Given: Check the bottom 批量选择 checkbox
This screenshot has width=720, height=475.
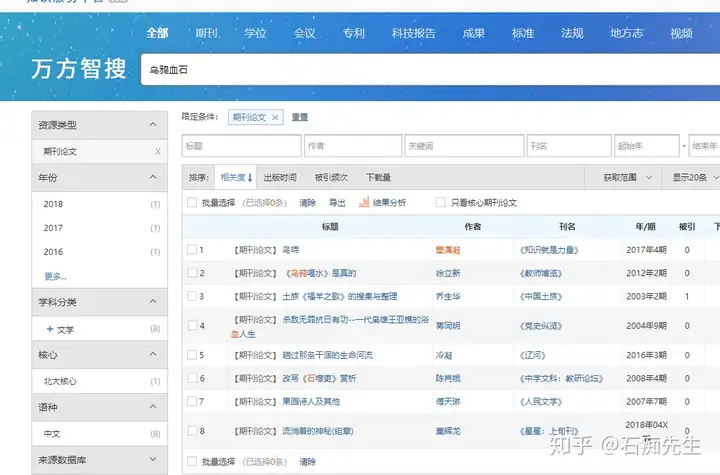Looking at the screenshot, I should [x=192, y=461].
